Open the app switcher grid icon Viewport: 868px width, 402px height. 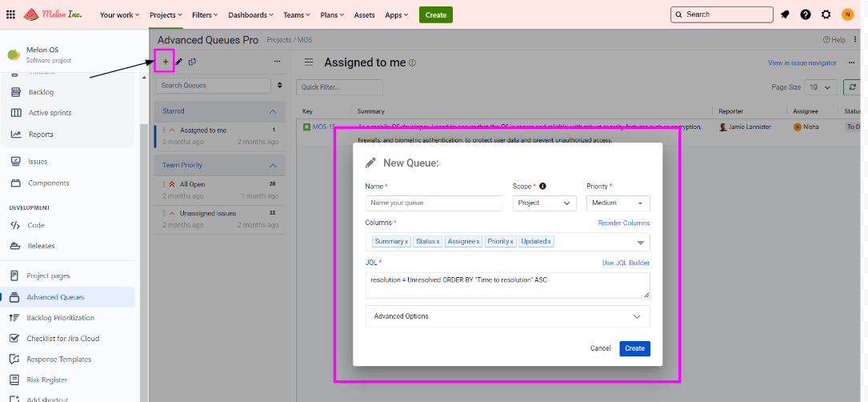[x=10, y=14]
